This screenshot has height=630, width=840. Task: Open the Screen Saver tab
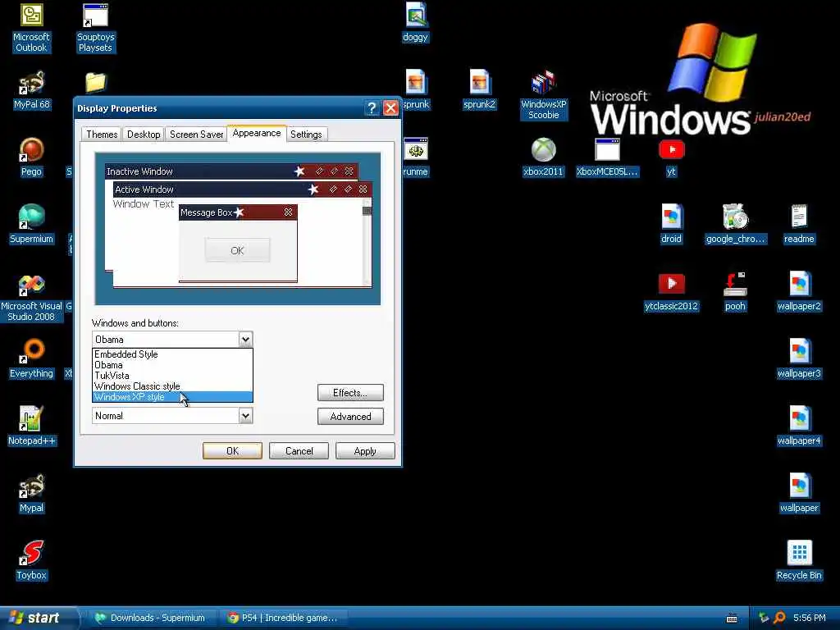(x=196, y=135)
